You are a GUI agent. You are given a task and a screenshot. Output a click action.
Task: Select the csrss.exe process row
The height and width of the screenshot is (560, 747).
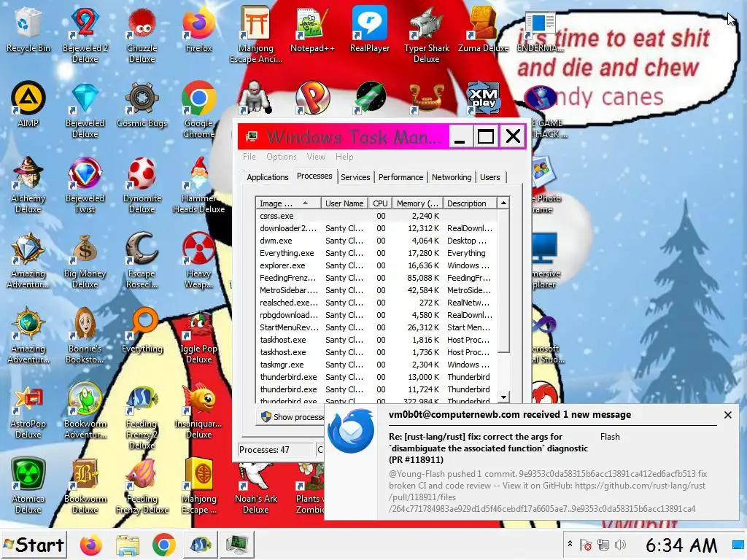376,216
